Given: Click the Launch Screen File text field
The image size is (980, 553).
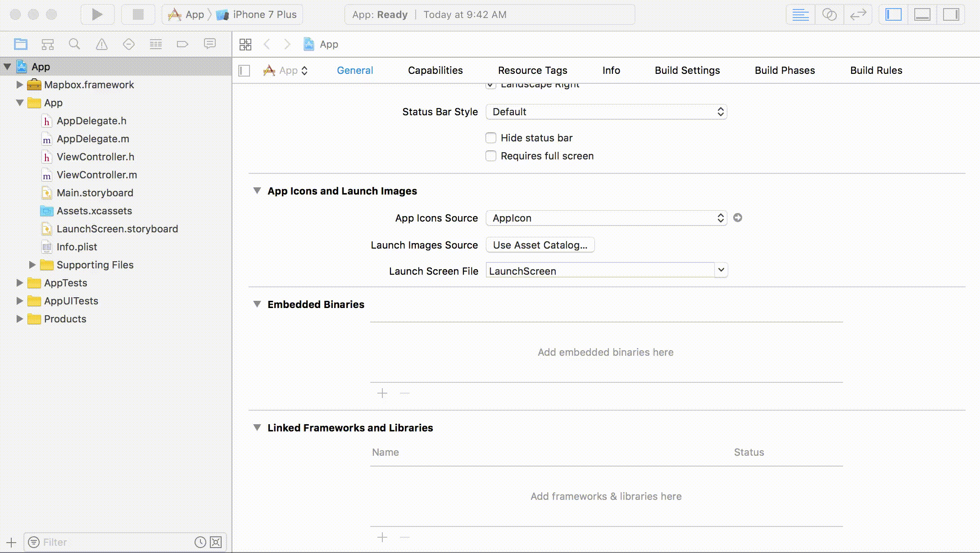Looking at the screenshot, I should [600, 271].
